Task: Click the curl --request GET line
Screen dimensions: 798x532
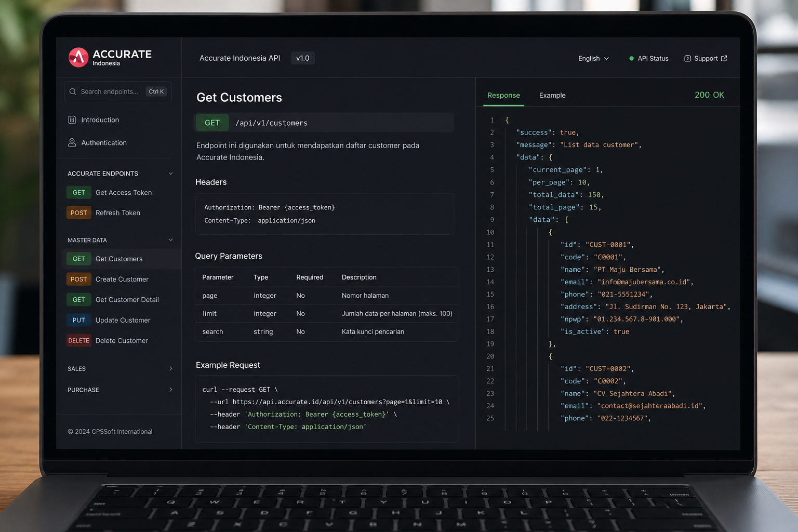Action: pos(240,390)
